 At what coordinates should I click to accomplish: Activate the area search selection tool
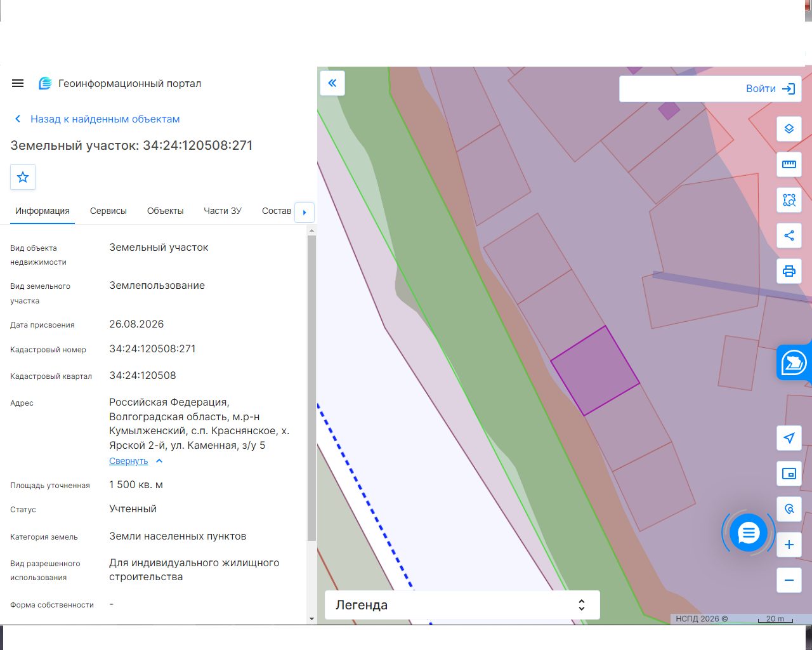coord(789,200)
